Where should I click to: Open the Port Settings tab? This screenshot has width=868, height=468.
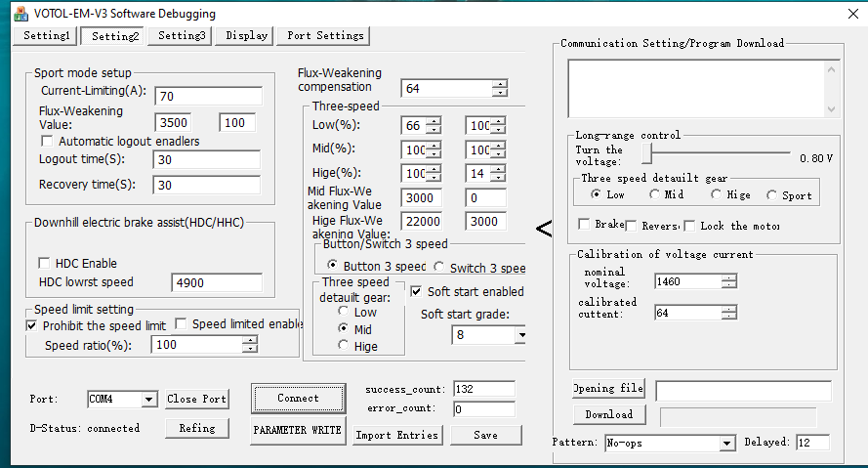click(x=325, y=35)
